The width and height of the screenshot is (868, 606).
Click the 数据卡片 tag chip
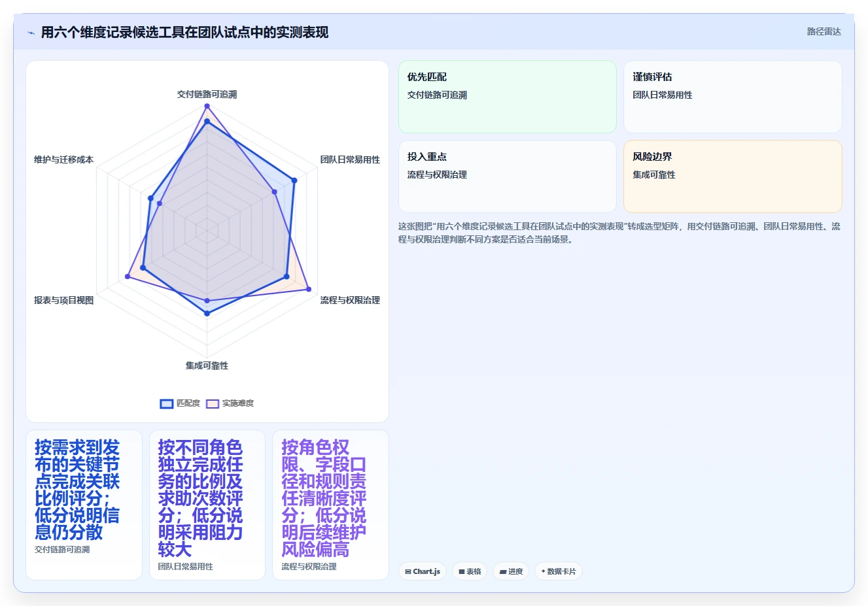pos(559,571)
